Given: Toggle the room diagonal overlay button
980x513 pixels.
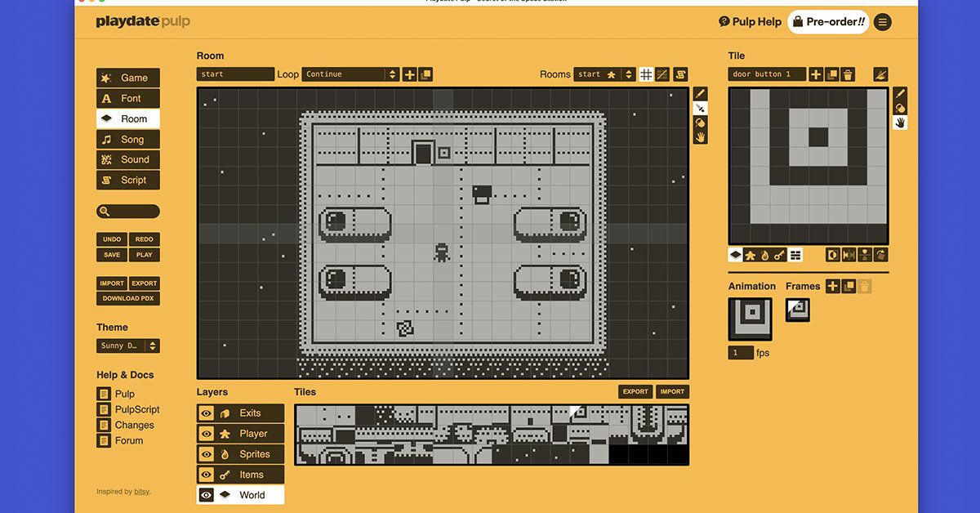Looking at the screenshot, I should coord(662,74).
